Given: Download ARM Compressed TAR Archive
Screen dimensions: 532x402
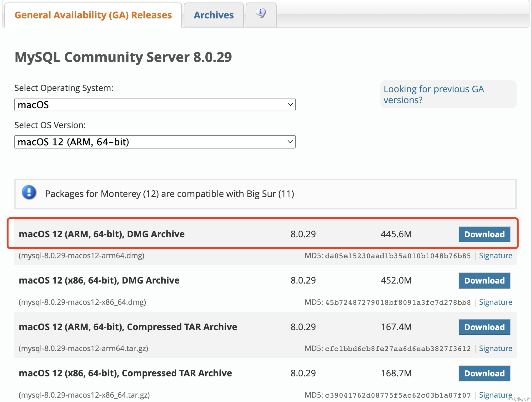Looking at the screenshot, I should pos(484,327).
